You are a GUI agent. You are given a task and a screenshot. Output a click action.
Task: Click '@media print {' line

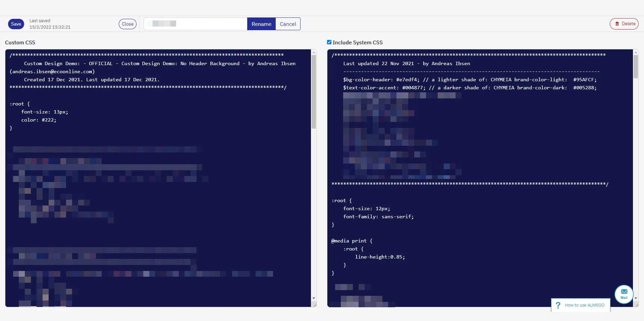click(x=352, y=241)
